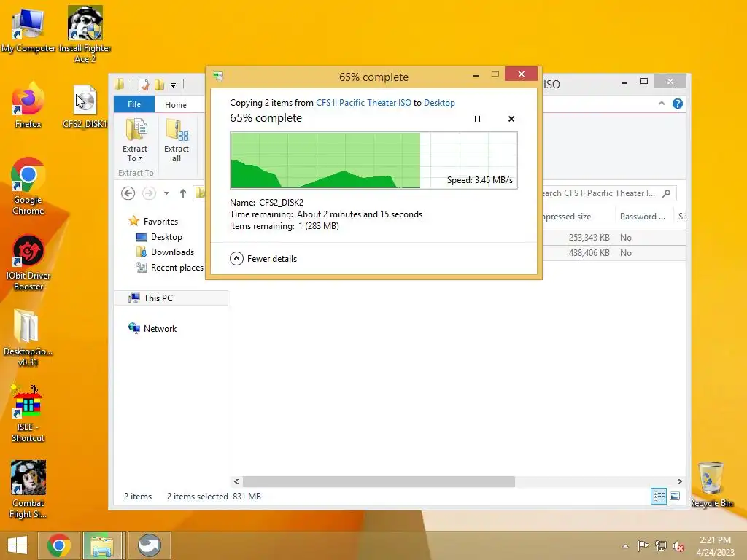Open the File tab in Explorer

click(134, 104)
